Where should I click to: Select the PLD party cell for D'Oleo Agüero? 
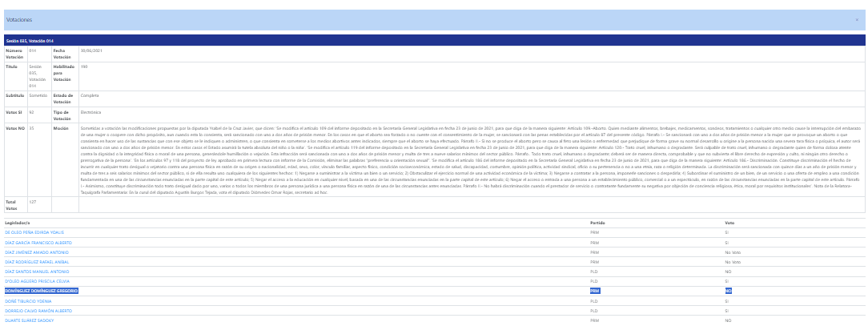tap(594, 281)
